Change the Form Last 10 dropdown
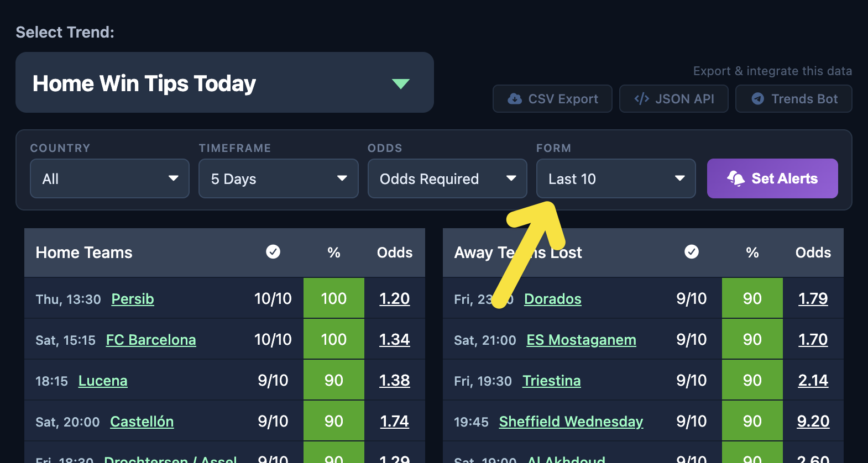Image resolution: width=868 pixels, height=463 pixels. tap(615, 178)
